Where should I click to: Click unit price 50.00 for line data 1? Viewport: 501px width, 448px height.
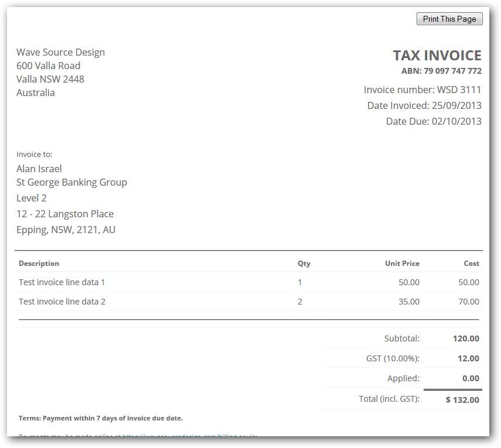click(x=409, y=282)
